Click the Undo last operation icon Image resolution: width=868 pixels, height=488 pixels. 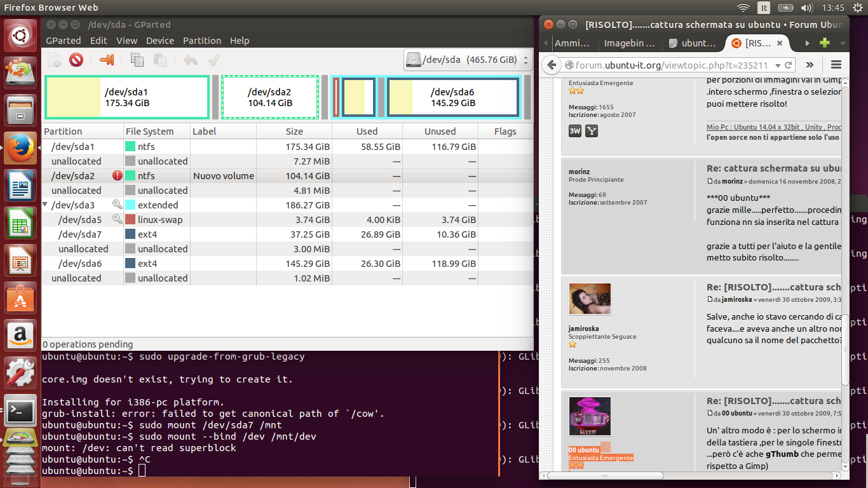190,60
